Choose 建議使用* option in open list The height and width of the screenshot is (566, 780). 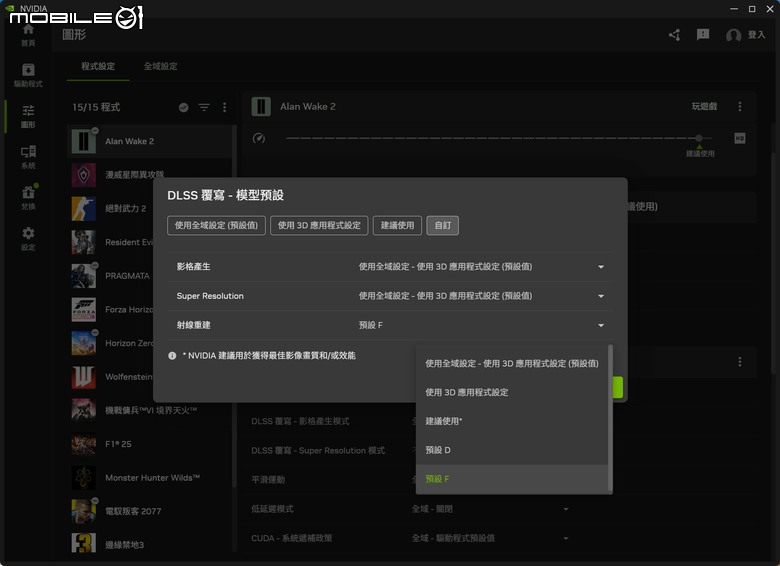(512, 421)
